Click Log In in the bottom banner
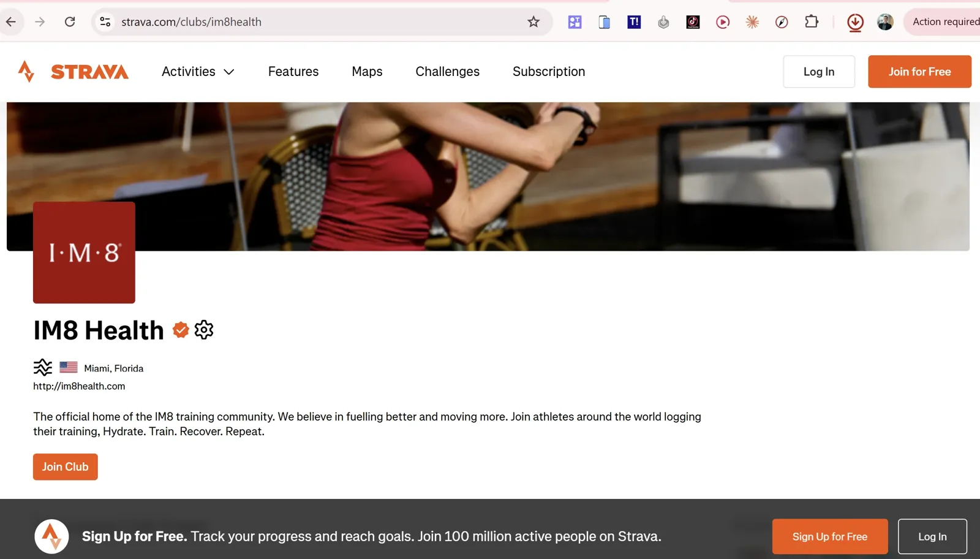This screenshot has height=559, width=980. point(932,537)
